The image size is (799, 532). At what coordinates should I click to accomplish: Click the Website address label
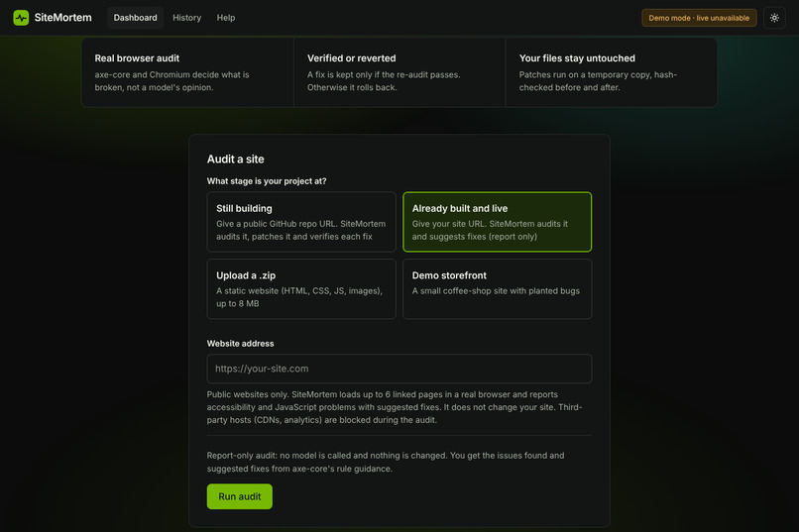[x=240, y=344]
